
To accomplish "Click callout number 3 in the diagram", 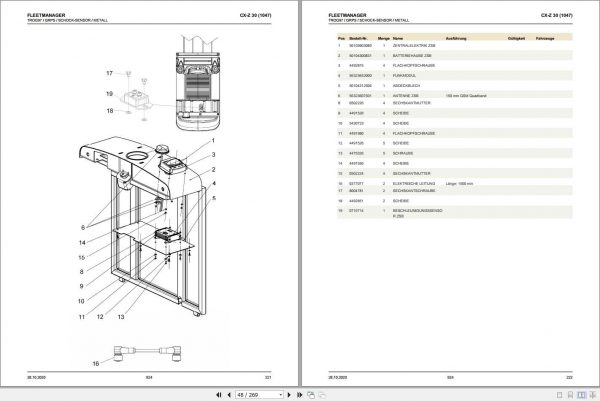I will point(214,155).
